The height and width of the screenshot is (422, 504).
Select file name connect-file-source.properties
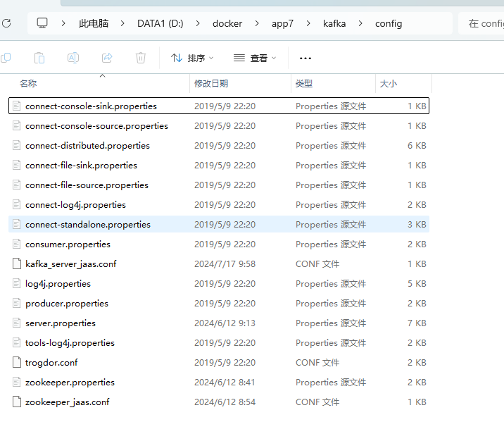(x=87, y=185)
